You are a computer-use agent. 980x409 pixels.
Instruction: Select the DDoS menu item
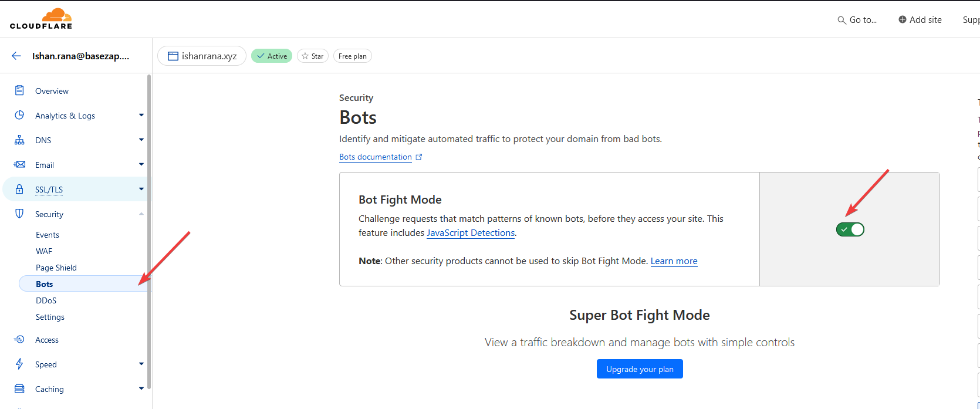[x=46, y=300]
